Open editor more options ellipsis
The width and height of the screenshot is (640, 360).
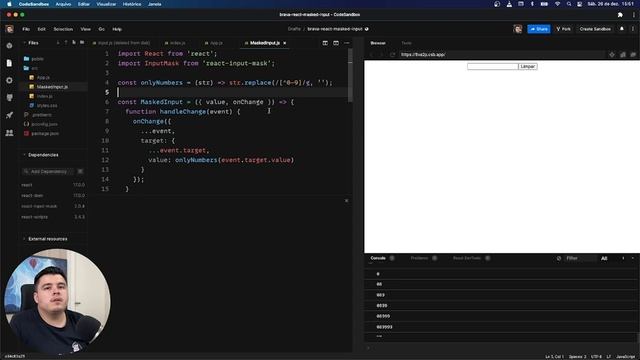coord(347,43)
